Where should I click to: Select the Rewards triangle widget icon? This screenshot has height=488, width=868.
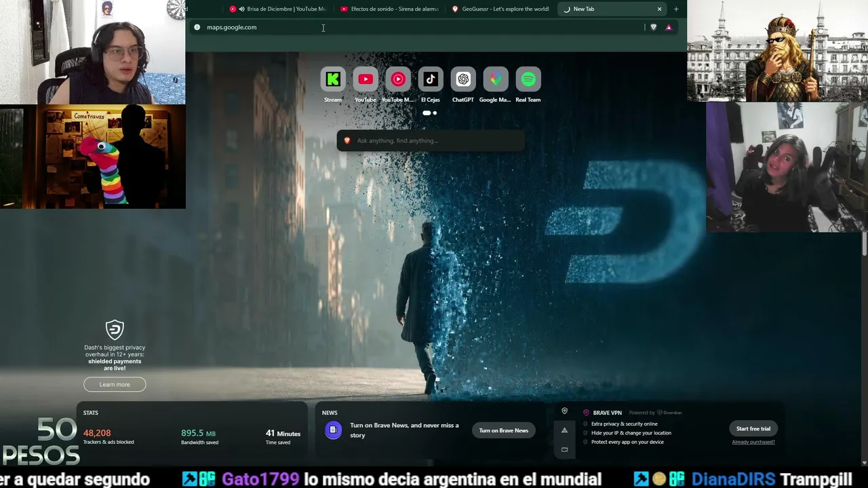564,430
